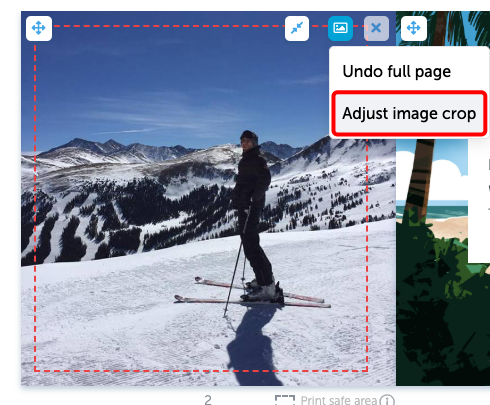Select Adjust image crop in the menu
490x405 pixels.
pyautogui.click(x=409, y=114)
